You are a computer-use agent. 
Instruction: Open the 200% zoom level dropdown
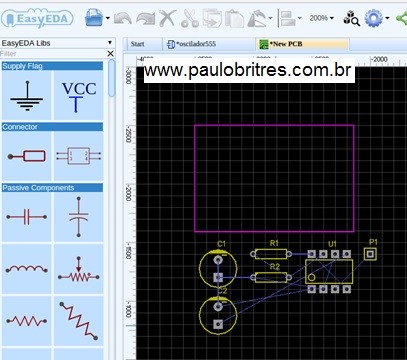(x=321, y=18)
